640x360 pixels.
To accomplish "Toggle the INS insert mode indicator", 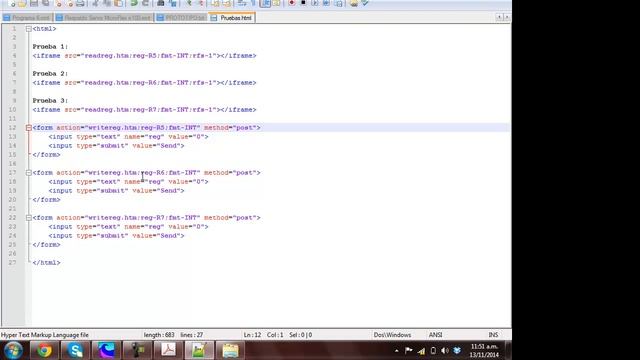I will coord(493,335).
